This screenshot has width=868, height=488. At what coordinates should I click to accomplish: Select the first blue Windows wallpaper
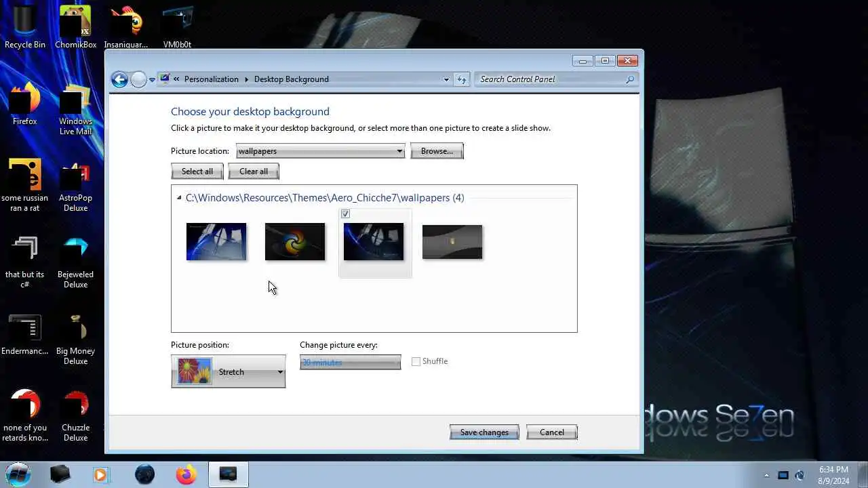pos(216,242)
